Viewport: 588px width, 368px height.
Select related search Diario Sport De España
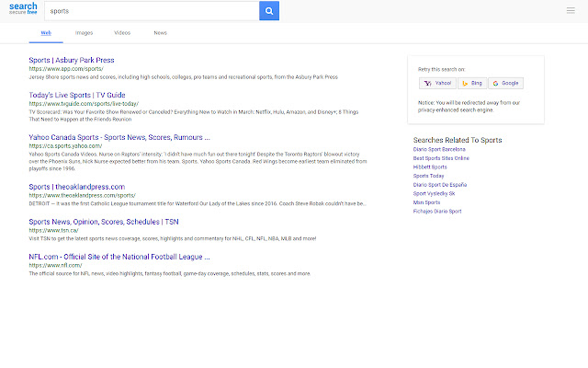click(440, 185)
